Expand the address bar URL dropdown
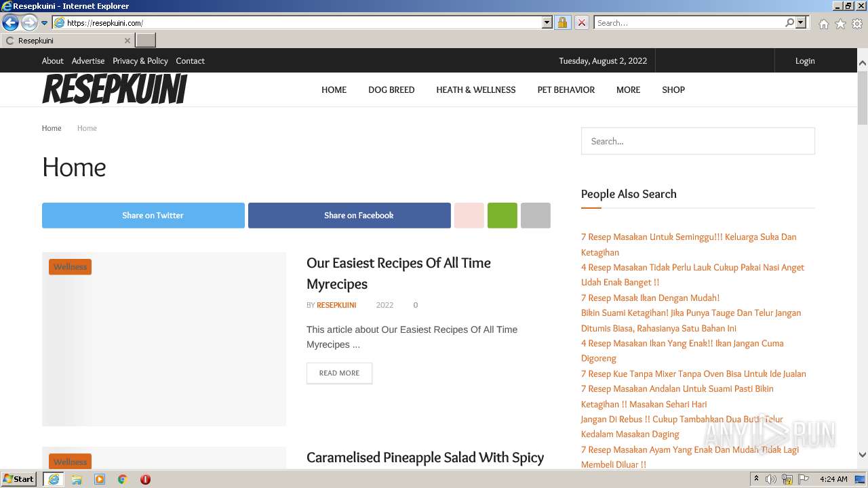This screenshot has height=488, width=868. pyautogui.click(x=547, y=23)
